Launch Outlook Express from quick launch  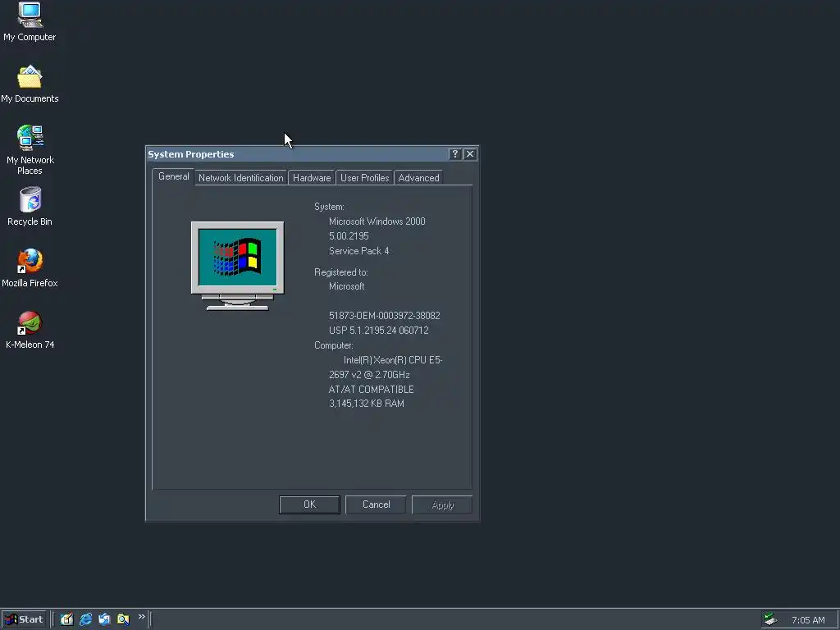pos(104,619)
